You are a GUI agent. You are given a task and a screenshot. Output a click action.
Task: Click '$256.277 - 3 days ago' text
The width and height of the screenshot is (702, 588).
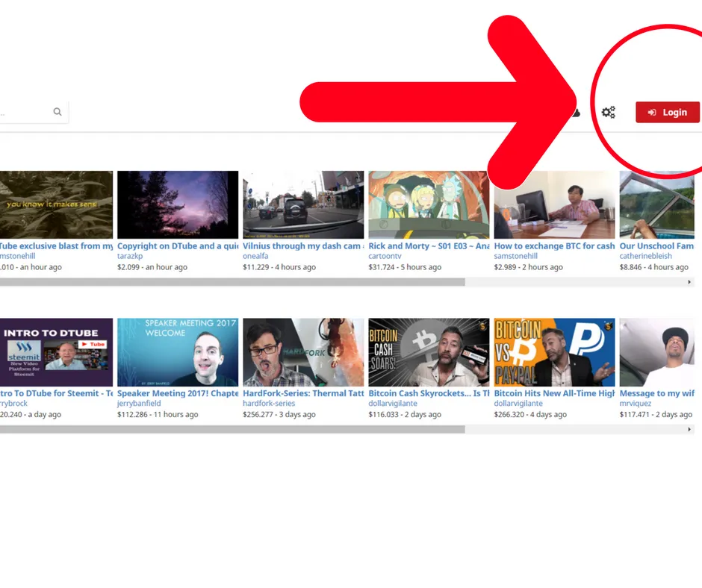279,414
